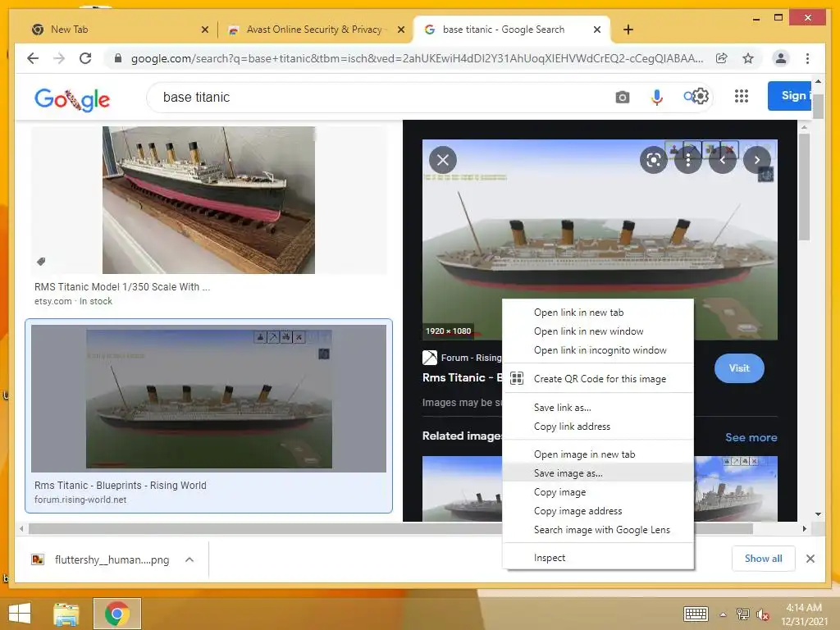Click the large Titanic preview image
This screenshot has height=630, width=840.
(x=600, y=240)
